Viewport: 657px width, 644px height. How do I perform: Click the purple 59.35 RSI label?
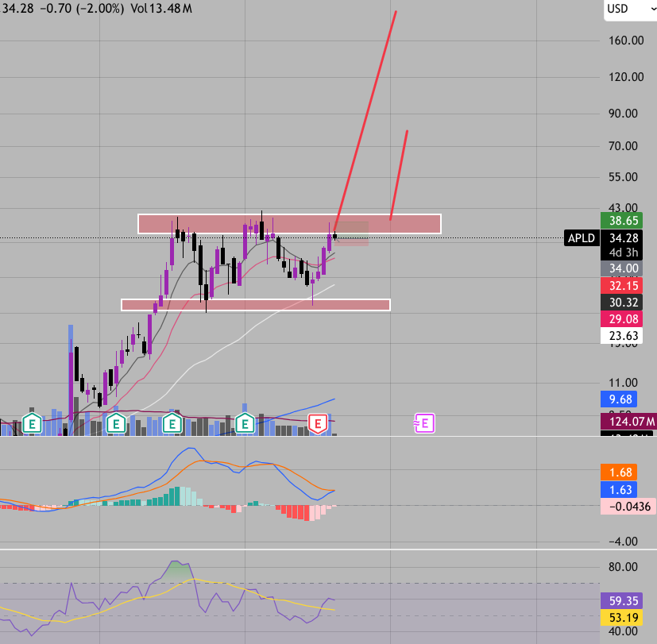point(623,601)
